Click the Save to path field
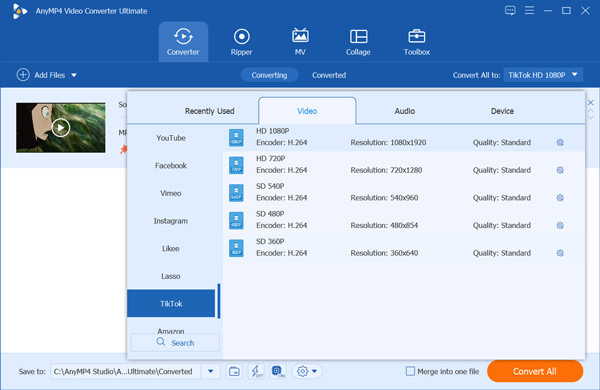The height and width of the screenshot is (390, 600). (x=126, y=371)
